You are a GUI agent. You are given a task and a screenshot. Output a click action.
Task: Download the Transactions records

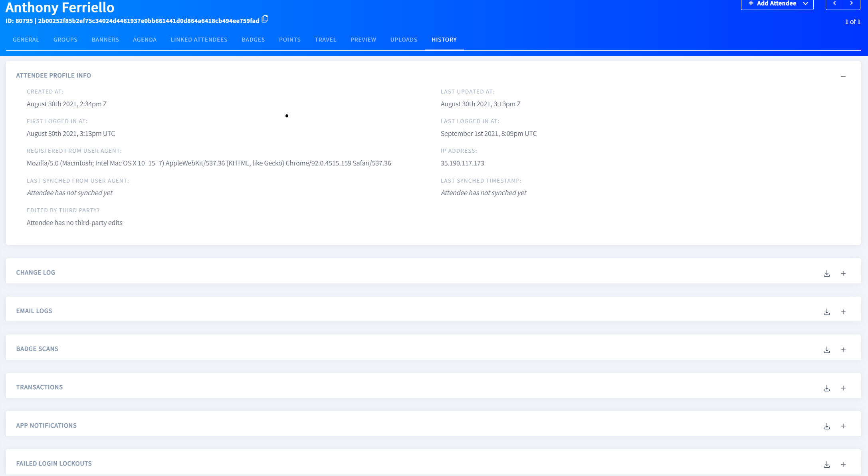[827, 388]
